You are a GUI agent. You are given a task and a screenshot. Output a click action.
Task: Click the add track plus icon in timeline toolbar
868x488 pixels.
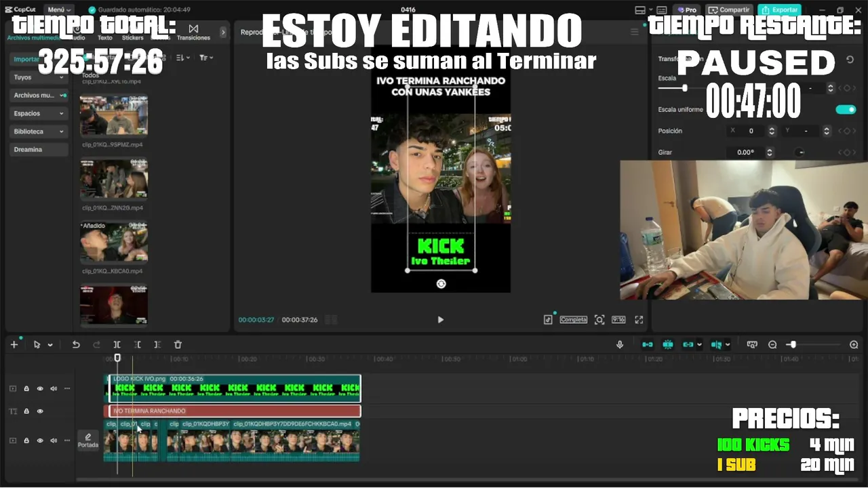[14, 344]
